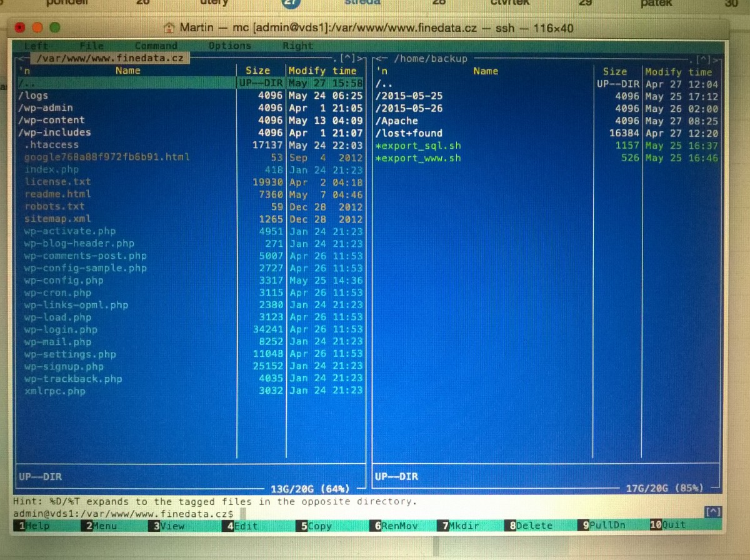Click the home folder icon in title bar
The width and height of the screenshot is (750, 560).
[169, 28]
